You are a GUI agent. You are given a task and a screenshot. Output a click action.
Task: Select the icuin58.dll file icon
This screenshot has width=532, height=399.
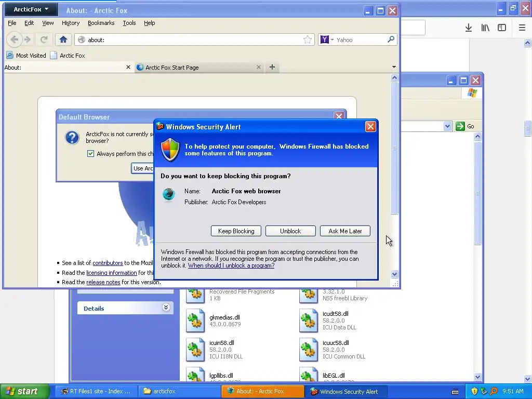point(195,350)
